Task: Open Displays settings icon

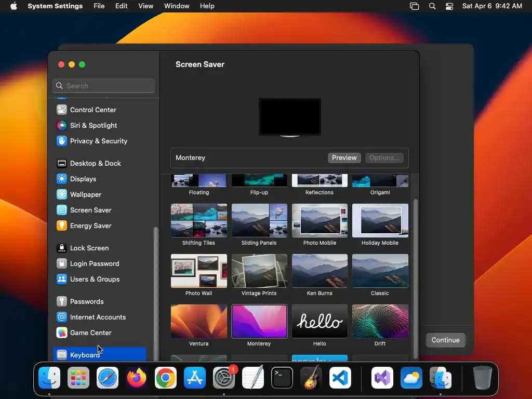Action: 62,179
